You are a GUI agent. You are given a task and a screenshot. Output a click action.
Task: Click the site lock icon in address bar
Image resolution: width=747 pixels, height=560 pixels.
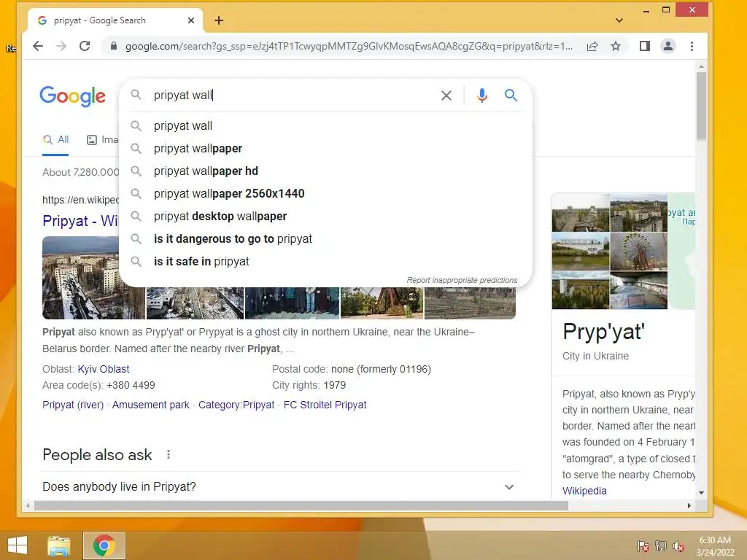(113, 46)
